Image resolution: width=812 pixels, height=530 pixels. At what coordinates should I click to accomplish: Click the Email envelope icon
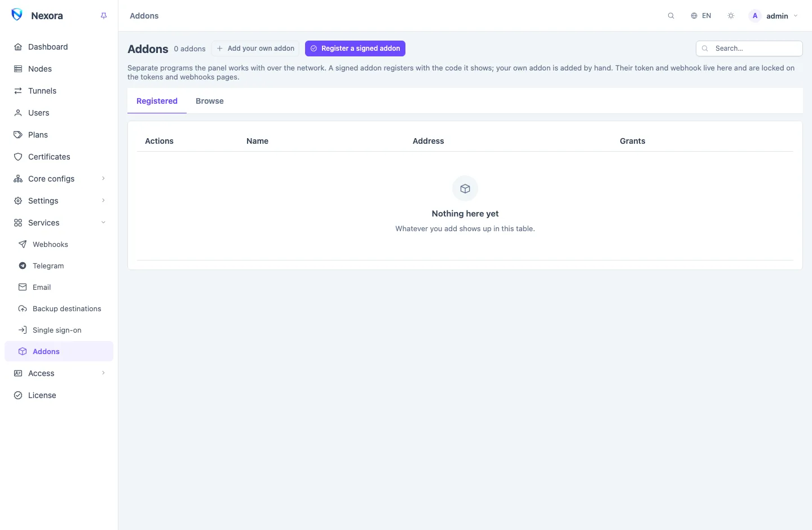[23, 287]
